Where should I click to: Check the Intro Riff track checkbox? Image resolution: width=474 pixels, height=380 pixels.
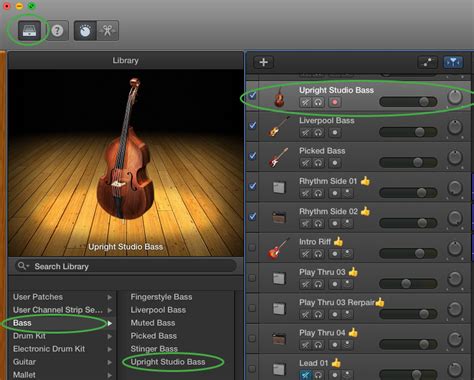pos(252,247)
